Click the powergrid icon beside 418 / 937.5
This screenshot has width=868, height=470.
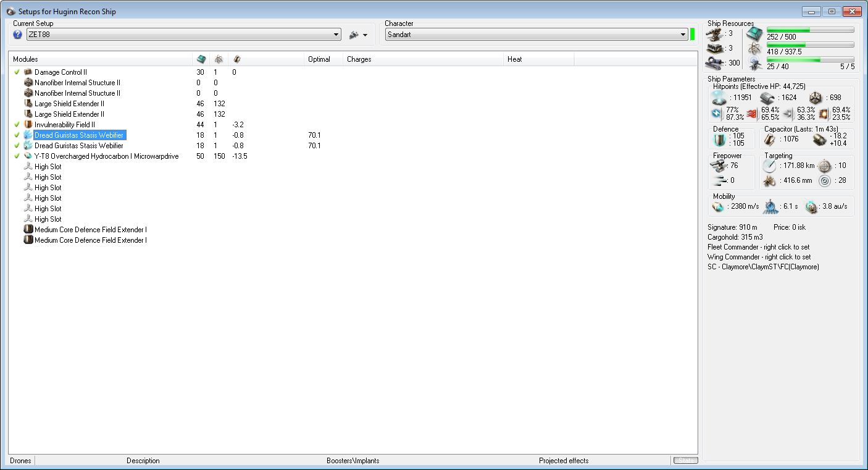[x=754, y=48]
